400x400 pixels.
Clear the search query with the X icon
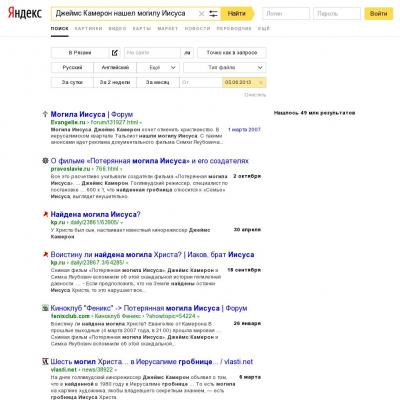(x=201, y=14)
